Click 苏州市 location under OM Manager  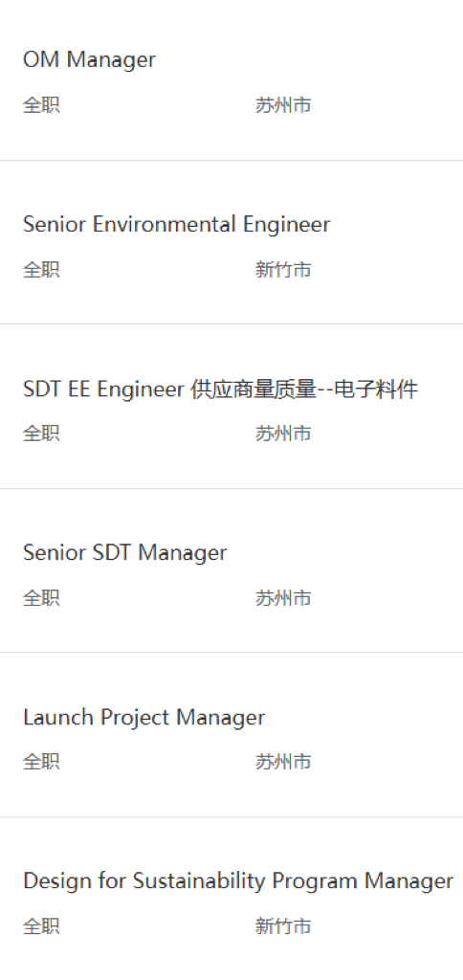click(x=283, y=105)
